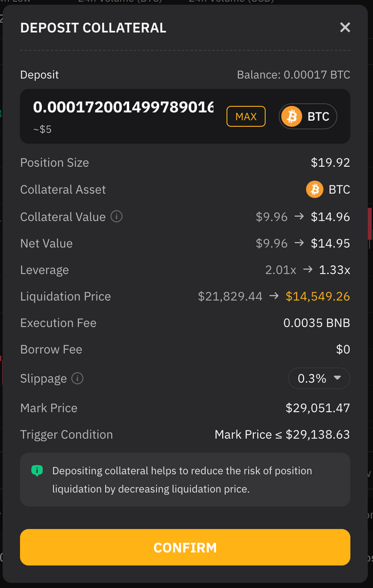Viewport: 373px width, 588px height.
Task: Click the Execution Fee 0.0035 BNB value
Action: pyautogui.click(x=316, y=323)
